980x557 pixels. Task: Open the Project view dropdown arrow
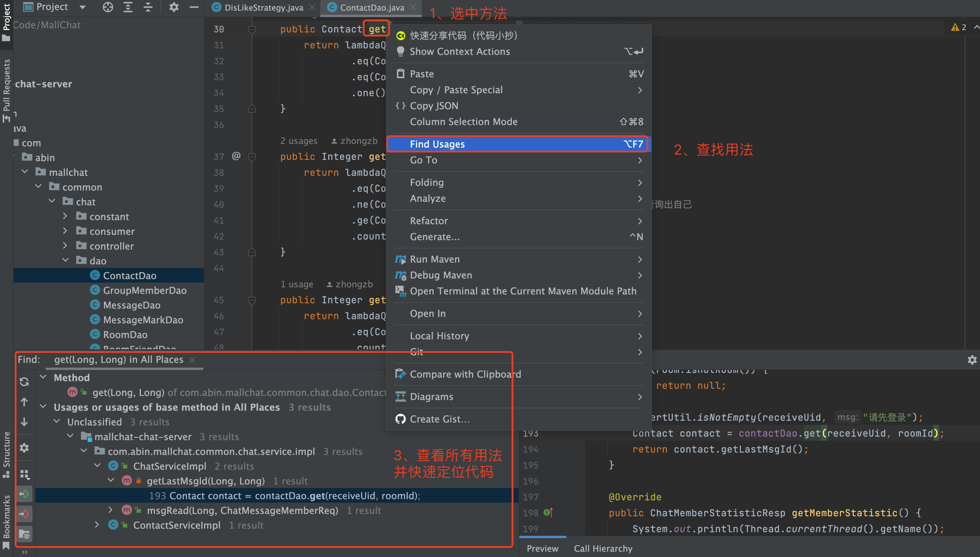coord(83,7)
